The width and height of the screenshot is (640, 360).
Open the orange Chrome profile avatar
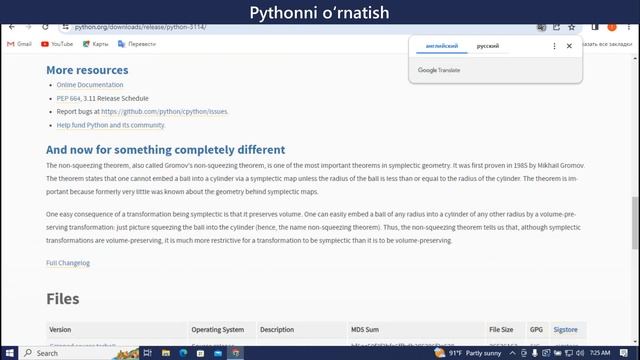click(x=612, y=27)
